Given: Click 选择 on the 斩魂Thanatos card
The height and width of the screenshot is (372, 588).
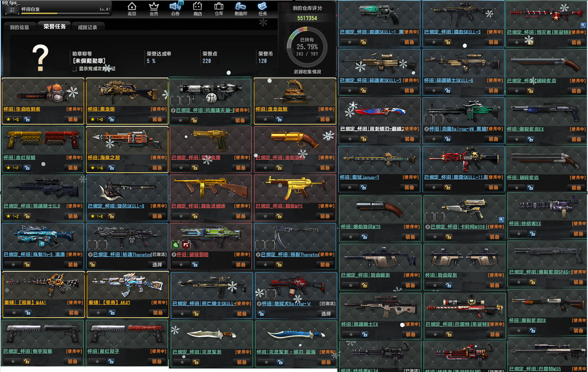Looking at the screenshot, I should pos(157,264).
